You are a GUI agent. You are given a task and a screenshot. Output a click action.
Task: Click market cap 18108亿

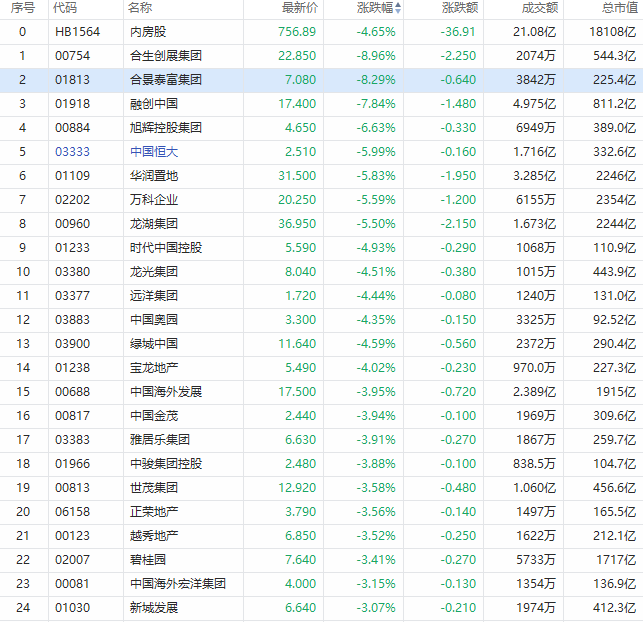pos(613,32)
